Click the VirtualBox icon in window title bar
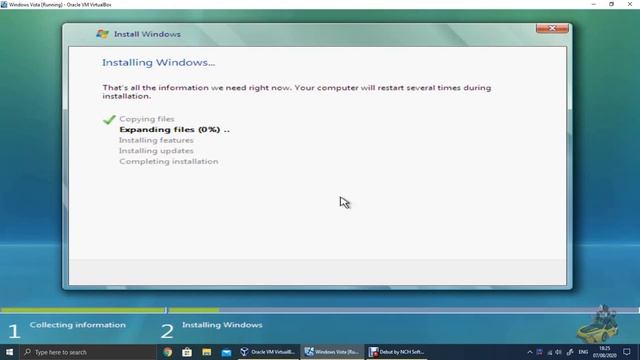 (4, 4)
